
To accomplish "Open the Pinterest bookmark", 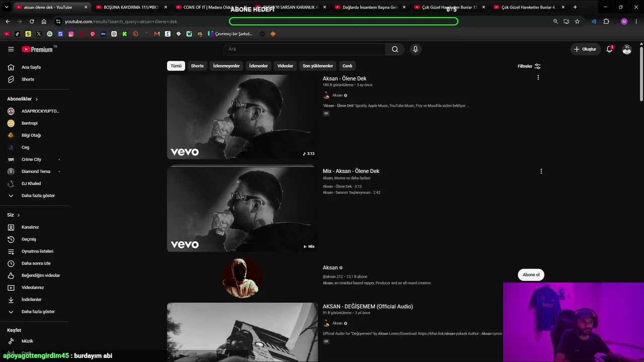I will [x=93, y=34].
